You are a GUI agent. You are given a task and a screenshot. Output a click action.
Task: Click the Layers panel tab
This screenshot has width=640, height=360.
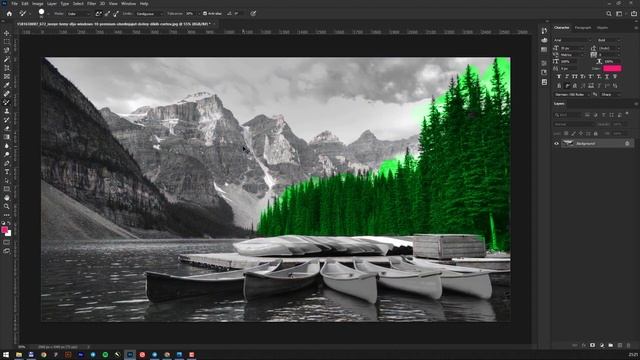(x=559, y=104)
